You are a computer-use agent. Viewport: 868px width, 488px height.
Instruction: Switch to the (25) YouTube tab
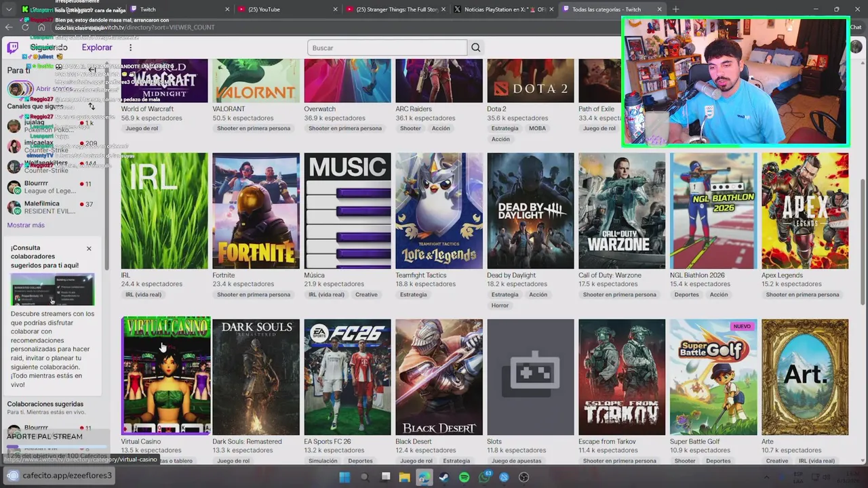coord(288,9)
